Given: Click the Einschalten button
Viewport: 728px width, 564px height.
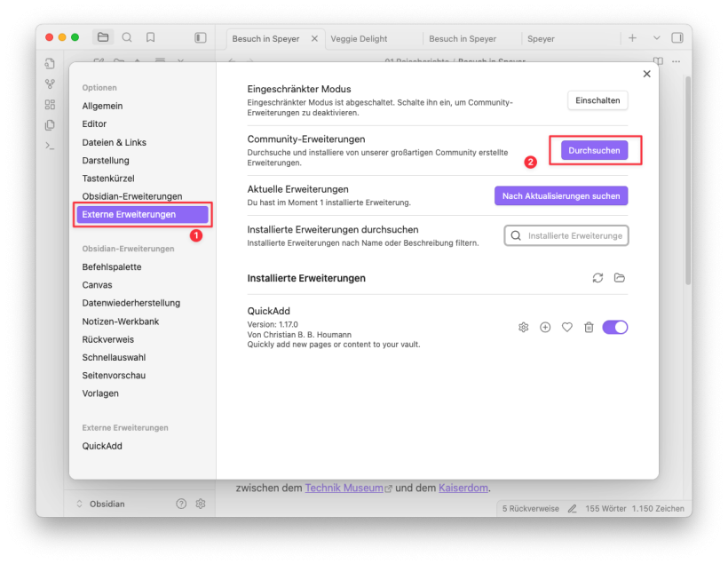Looking at the screenshot, I should coord(597,100).
